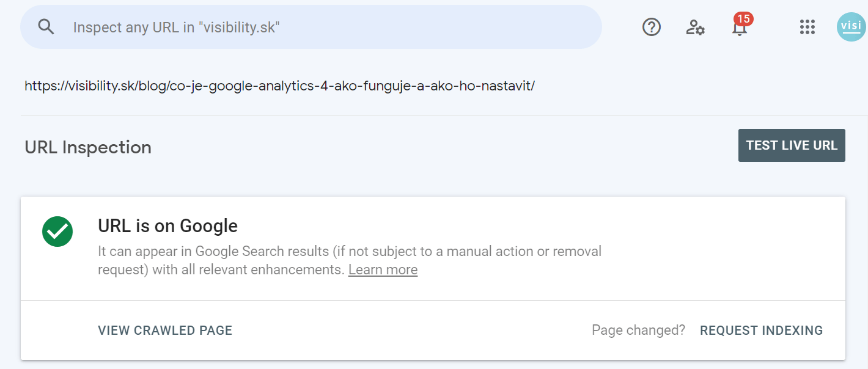The width and height of the screenshot is (868, 369).
Task: Click the "visibility.sk" placeholder in the search bar
Action: click(239, 27)
